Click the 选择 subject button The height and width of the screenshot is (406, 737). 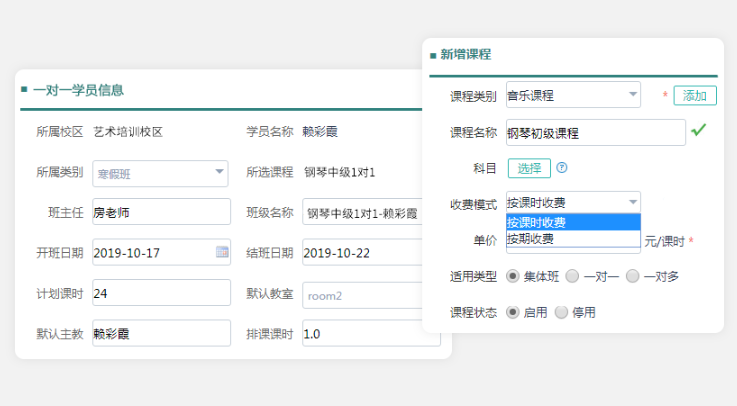tap(529, 168)
